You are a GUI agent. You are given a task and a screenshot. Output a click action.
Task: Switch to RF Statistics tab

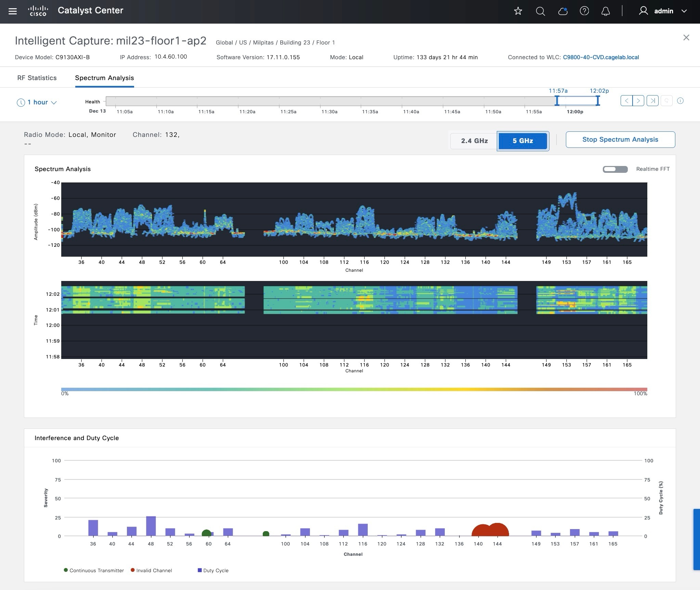[37, 78]
